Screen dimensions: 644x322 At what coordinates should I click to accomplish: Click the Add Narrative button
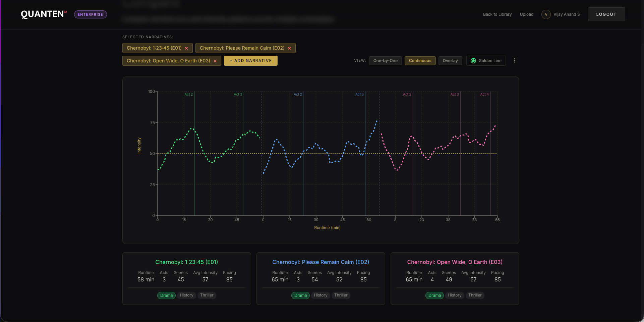250,61
